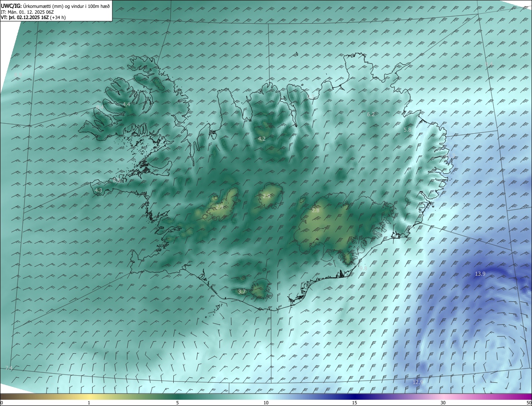Screen dimensions: 532x406
Task: Click the 3.7 value near the south coast
Action: pos(242,292)
